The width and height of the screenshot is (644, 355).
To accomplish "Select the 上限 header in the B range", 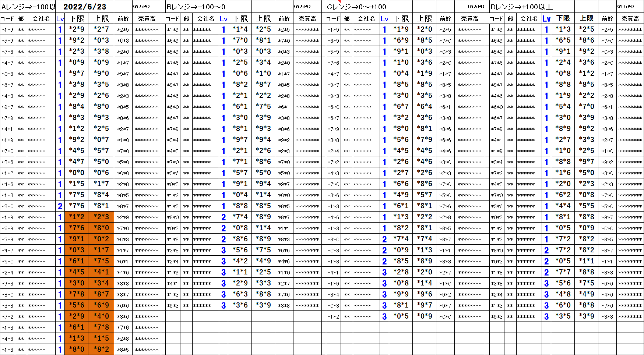I will (263, 18).
